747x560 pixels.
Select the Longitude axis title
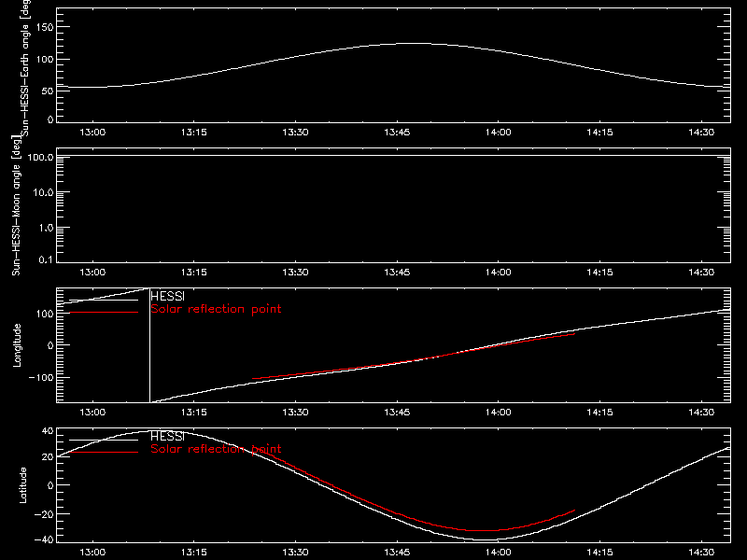17,345
